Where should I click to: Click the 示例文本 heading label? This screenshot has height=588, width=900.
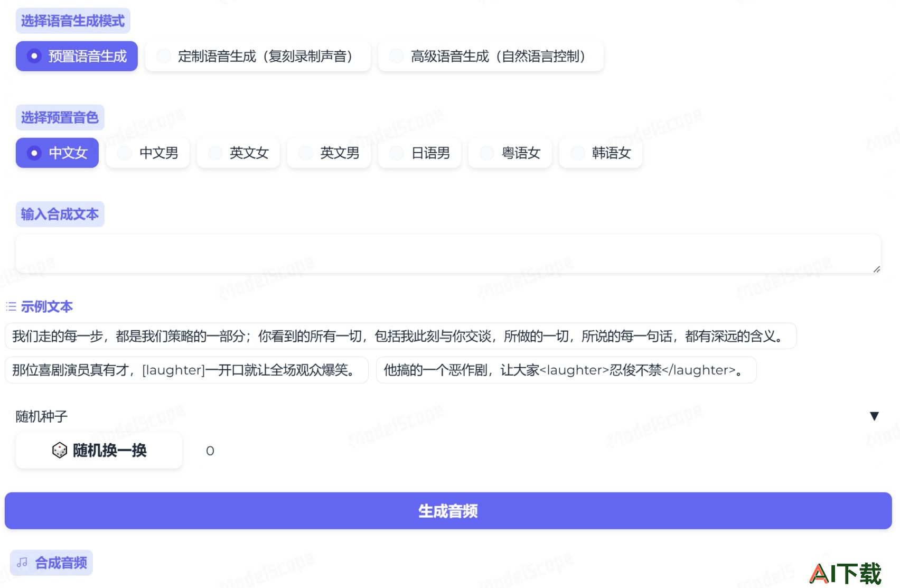coord(47,306)
